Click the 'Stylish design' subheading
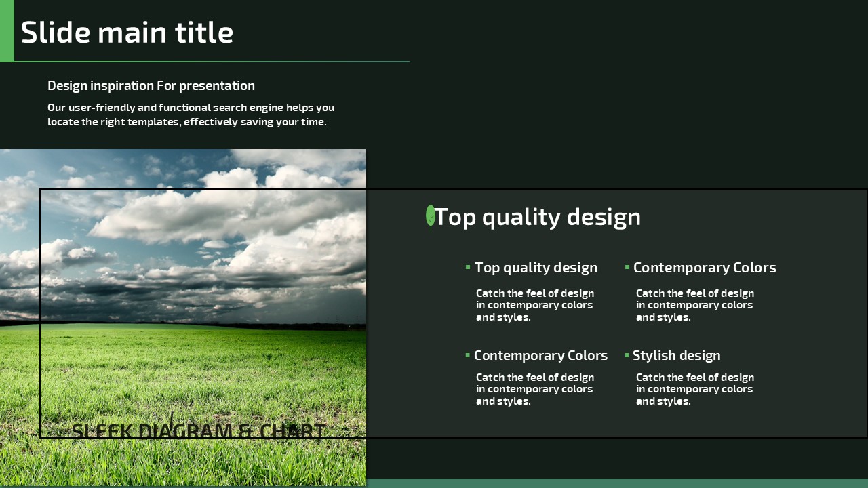Screen dimensions: 868x488 [x=676, y=355]
